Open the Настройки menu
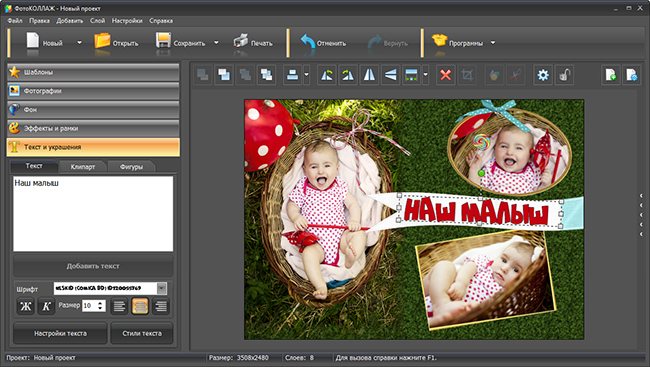Image resolution: width=650 pixels, height=367 pixels. click(x=127, y=20)
